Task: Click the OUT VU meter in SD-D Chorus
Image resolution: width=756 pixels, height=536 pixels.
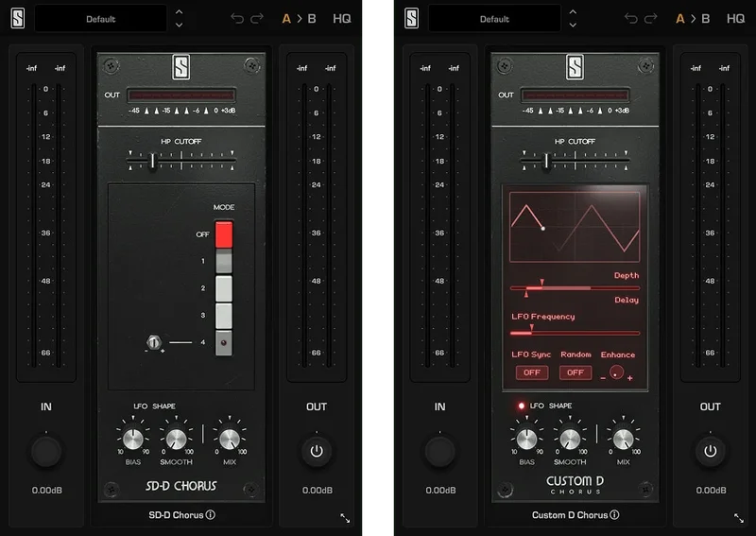Action: tap(181, 95)
